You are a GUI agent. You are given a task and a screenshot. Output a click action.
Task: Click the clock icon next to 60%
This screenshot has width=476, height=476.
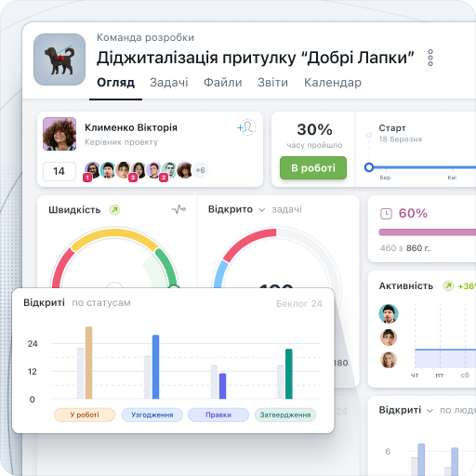(386, 214)
